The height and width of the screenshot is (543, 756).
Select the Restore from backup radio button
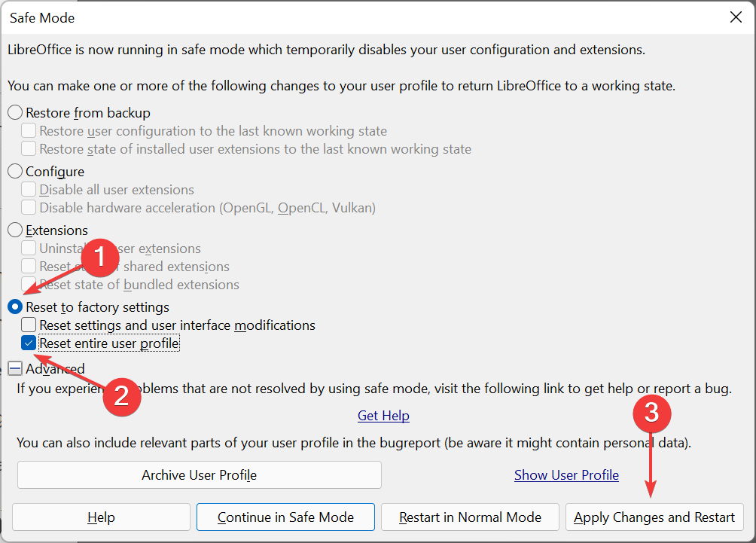click(x=15, y=113)
